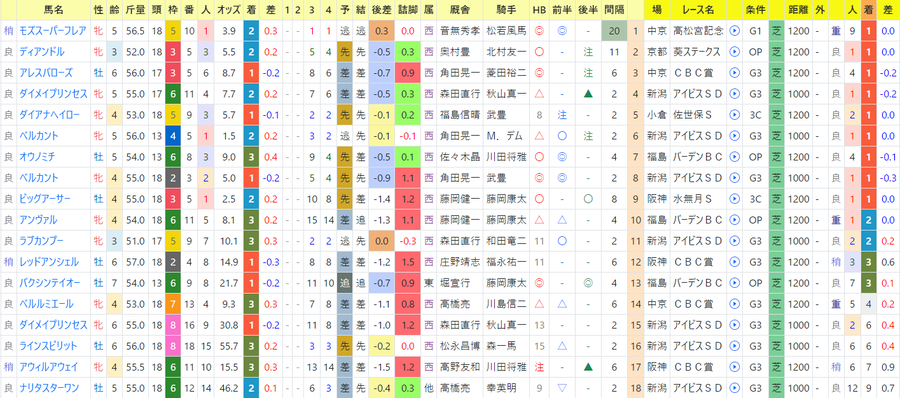Open horse レッドアンシェル
The height and width of the screenshot is (398, 900).
pyautogui.click(x=49, y=262)
